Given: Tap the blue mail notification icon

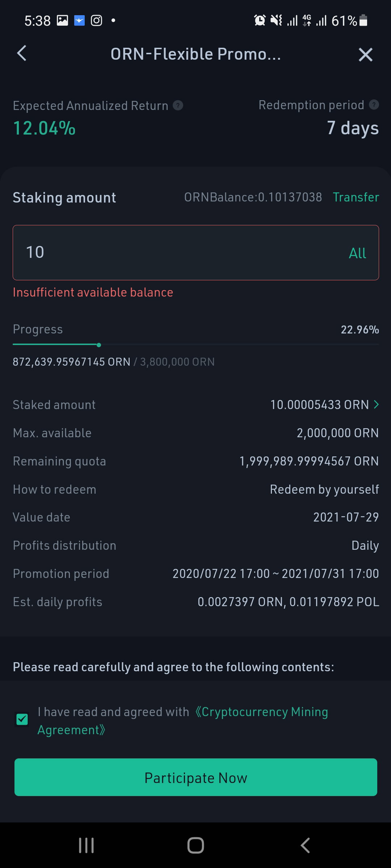Looking at the screenshot, I should pos(79,21).
